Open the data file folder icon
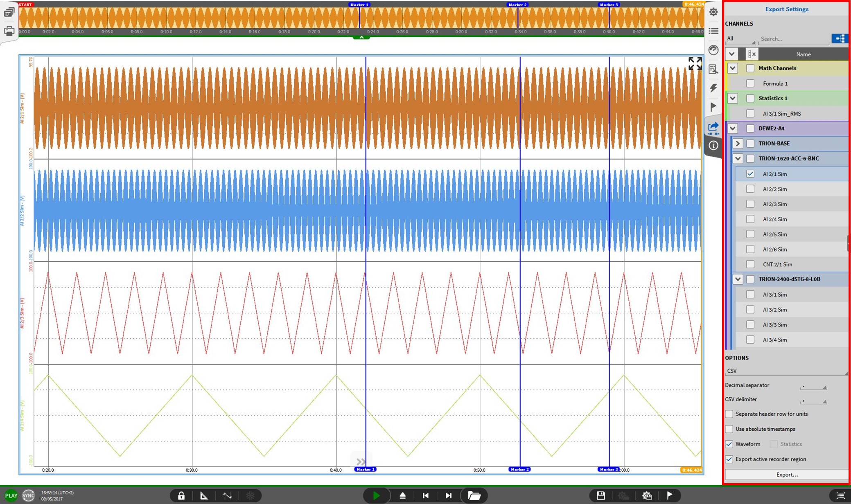851x504 pixels. click(x=474, y=495)
